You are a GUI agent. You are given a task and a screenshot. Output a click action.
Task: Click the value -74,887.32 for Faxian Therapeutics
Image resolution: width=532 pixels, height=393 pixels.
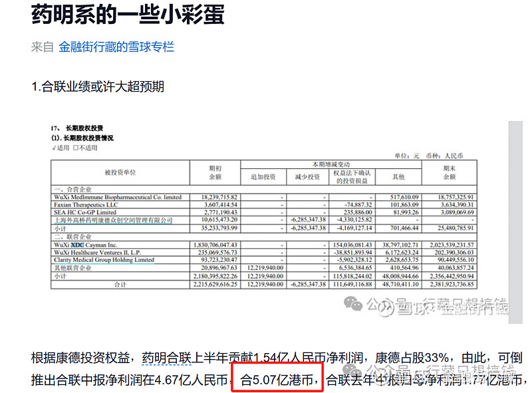pyautogui.click(x=358, y=205)
